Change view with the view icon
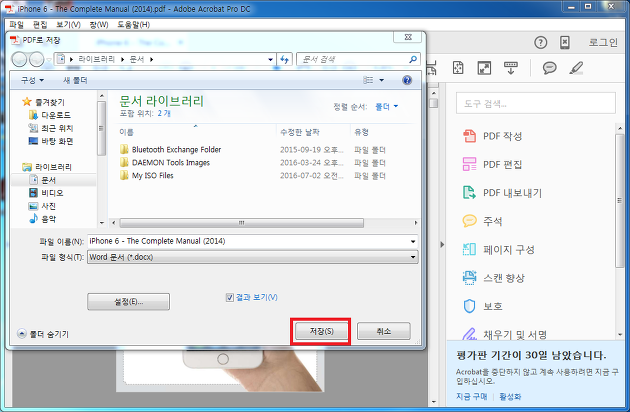Image resolution: width=630 pixels, height=412 pixels. pyautogui.click(x=368, y=80)
